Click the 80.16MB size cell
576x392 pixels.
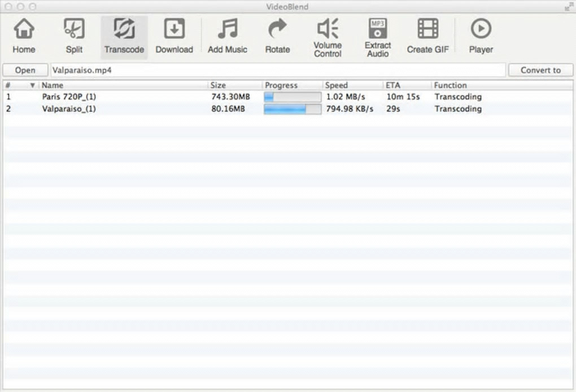pyautogui.click(x=228, y=109)
